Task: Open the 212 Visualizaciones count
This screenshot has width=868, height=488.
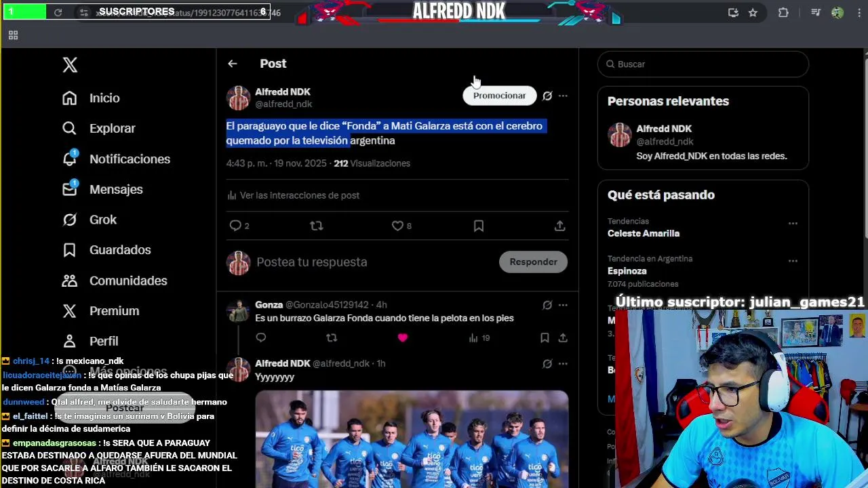Action: 372,163
